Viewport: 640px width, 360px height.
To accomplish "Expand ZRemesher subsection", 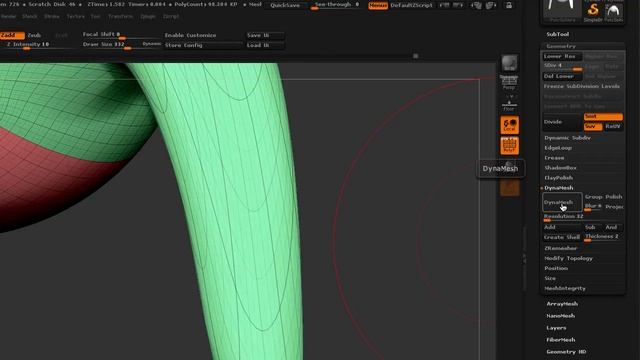I will (x=560, y=248).
